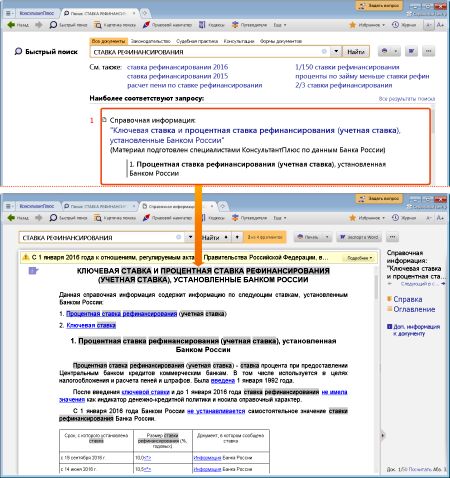Click the green Назад arrow in the search results window
450x478 pixels.
click(x=11, y=25)
